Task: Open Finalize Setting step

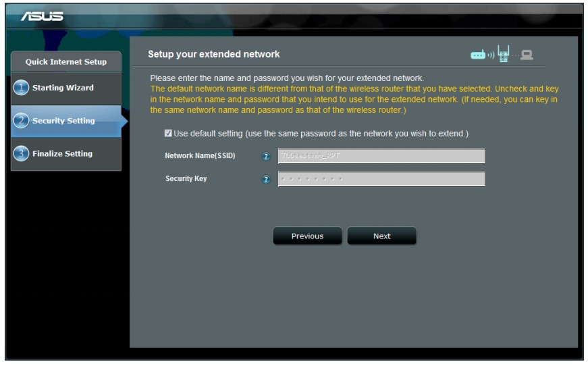Action: (66, 154)
